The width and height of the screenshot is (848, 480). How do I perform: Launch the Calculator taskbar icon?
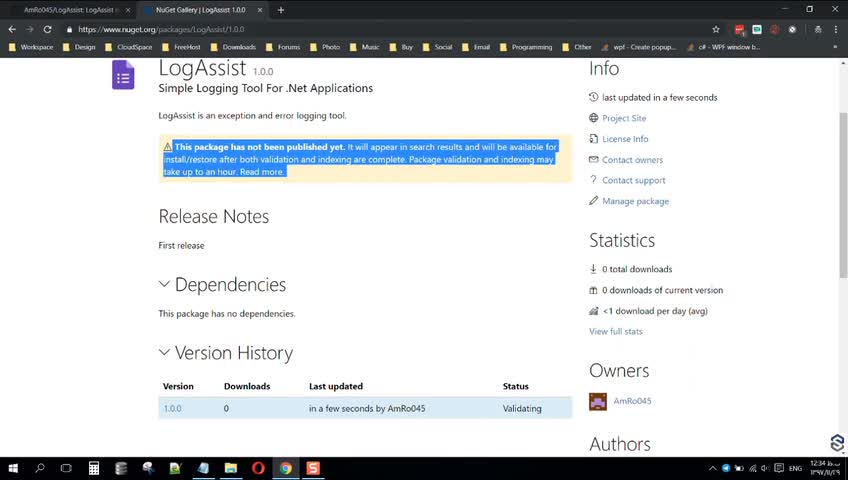pyautogui.click(x=94, y=468)
